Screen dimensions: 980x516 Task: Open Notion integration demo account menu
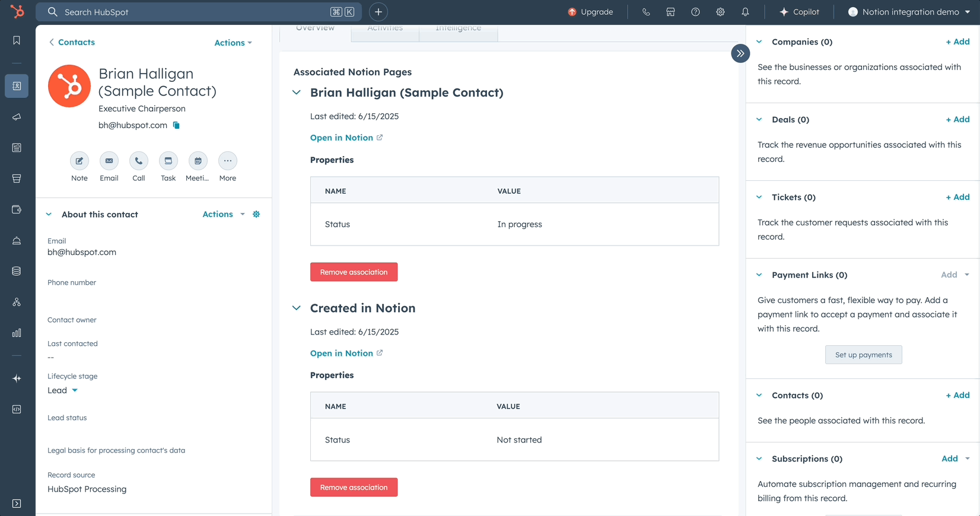pos(909,12)
